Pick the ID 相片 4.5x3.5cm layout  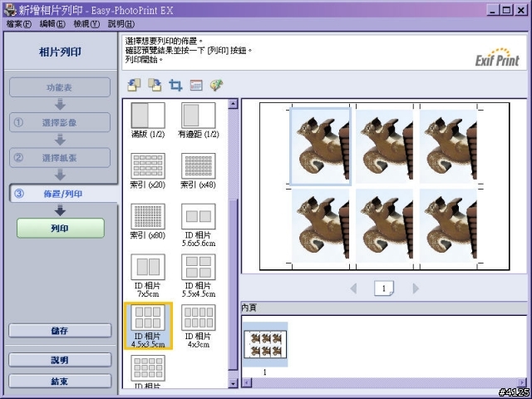point(148,326)
